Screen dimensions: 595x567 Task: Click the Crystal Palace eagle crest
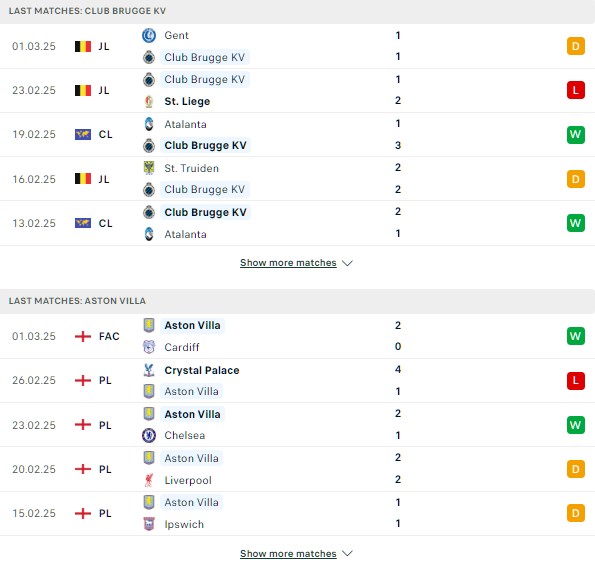click(149, 370)
